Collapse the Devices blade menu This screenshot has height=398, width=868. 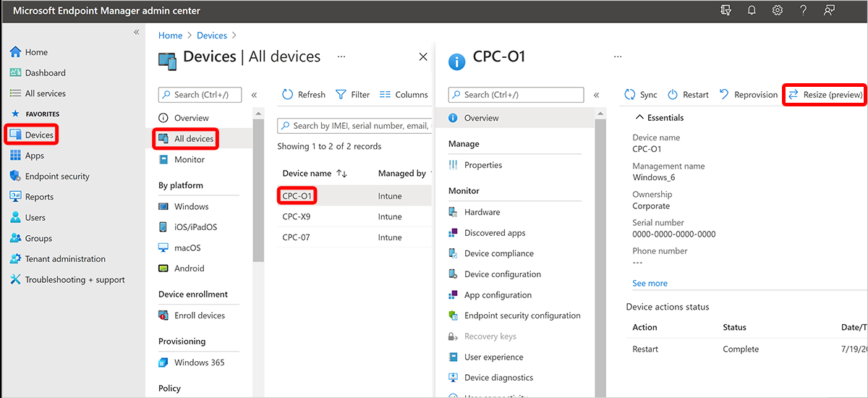coord(254,95)
